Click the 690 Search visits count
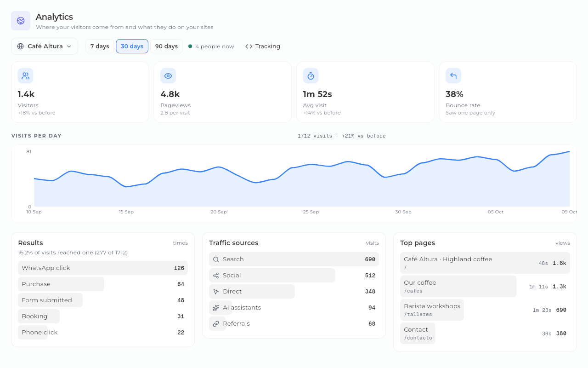Image resolution: width=588 pixels, height=368 pixels. tap(370, 259)
